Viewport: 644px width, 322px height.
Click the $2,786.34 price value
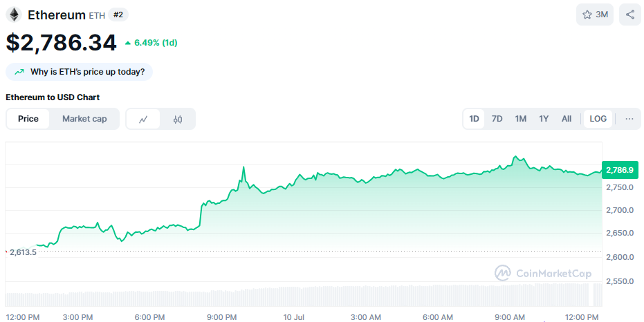(61, 43)
